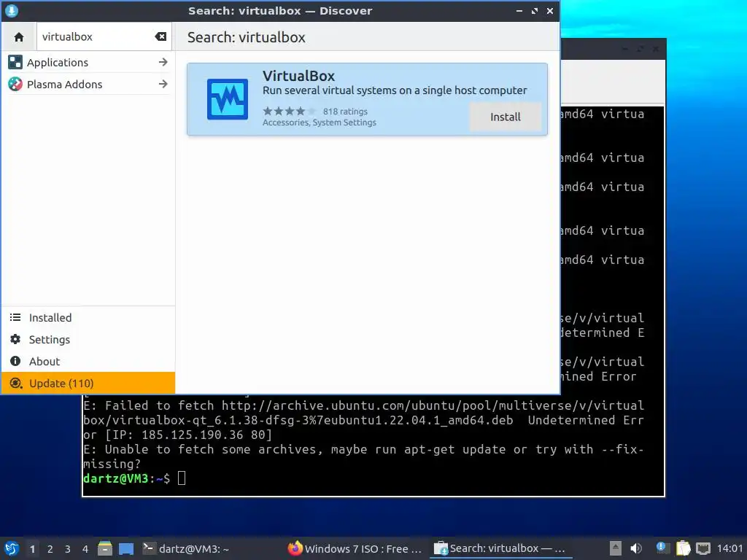Click the VirtualBox star rating
Screen dimensions: 747x560
point(289,112)
